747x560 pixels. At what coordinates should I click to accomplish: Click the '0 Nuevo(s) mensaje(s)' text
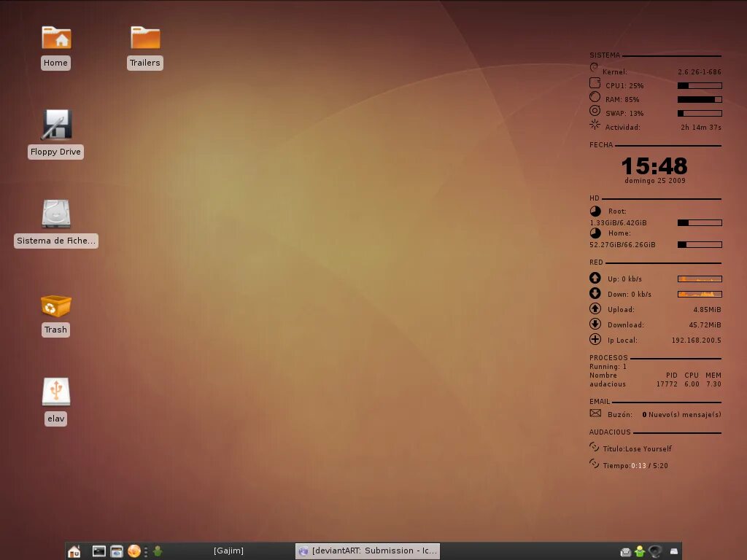coord(682,415)
